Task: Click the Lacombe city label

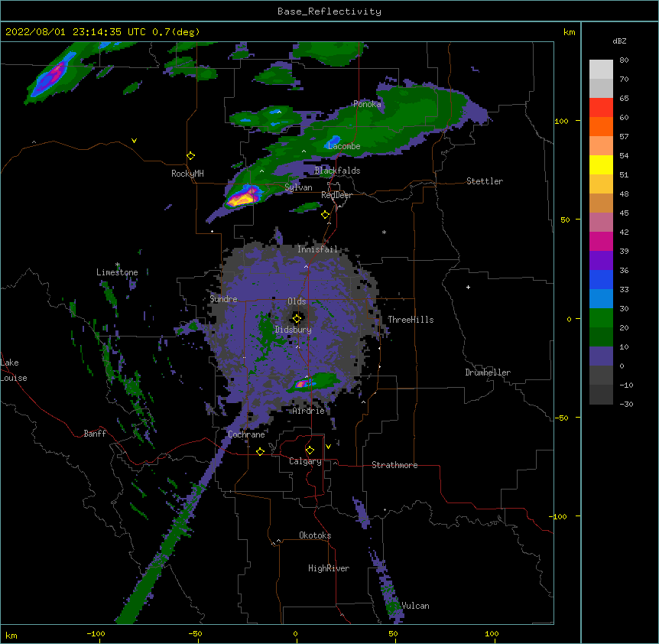Action: (344, 146)
